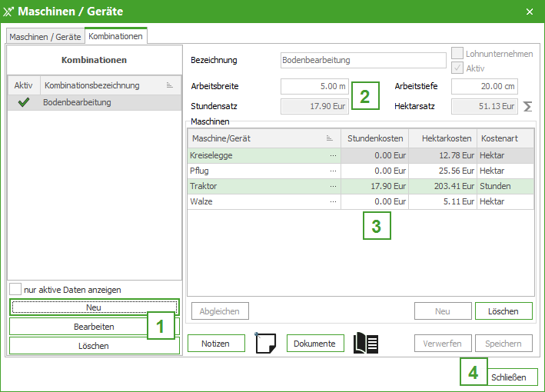
Task: Click sort icon in Kombinationsbezeichnung column header
Action: 170,85
